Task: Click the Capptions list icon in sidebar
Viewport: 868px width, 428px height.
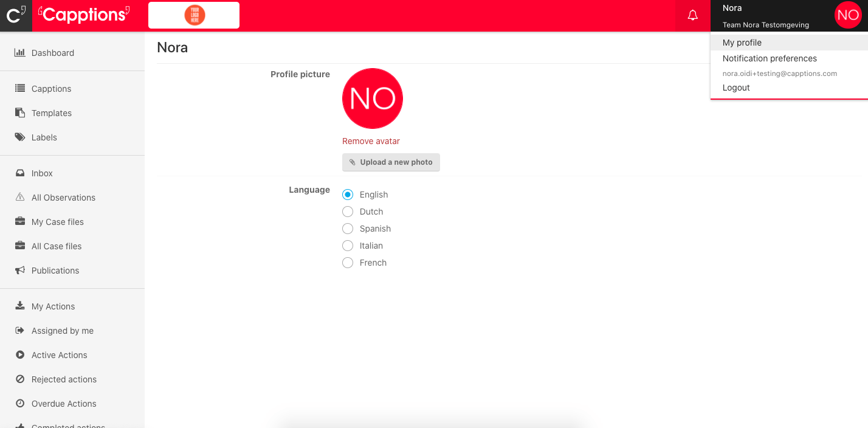Action: 19,89
